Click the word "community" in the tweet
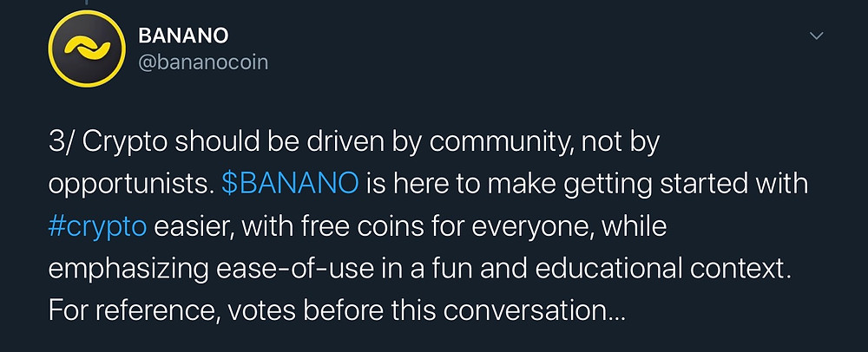Viewport: 868px width, 352px height. [497, 144]
